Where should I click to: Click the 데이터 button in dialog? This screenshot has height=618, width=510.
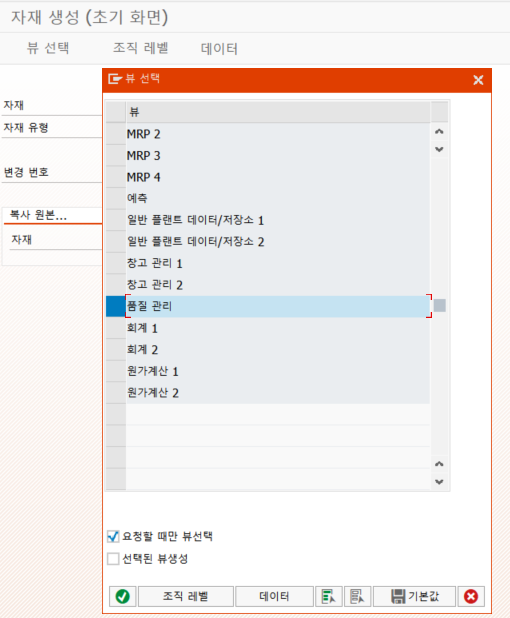coord(274,596)
